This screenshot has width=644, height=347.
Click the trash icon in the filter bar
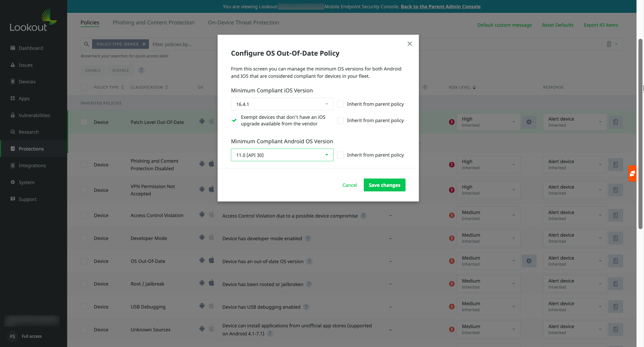tap(609, 44)
